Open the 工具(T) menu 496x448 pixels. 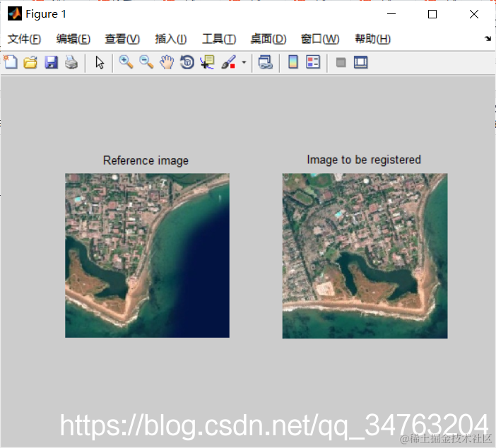tap(219, 39)
